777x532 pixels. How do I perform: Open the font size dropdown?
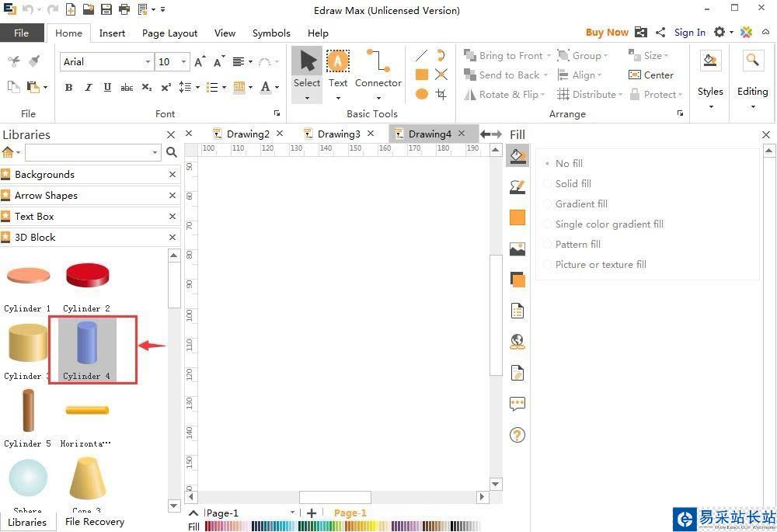click(183, 62)
